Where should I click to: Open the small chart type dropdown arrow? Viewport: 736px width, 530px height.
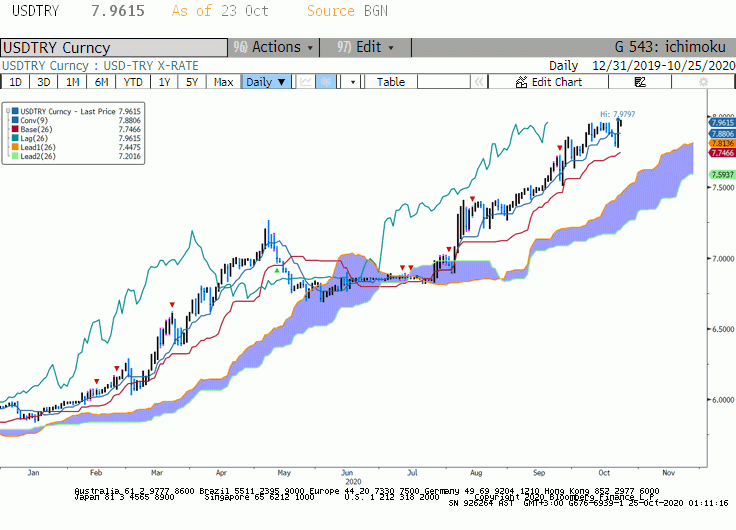353,82
